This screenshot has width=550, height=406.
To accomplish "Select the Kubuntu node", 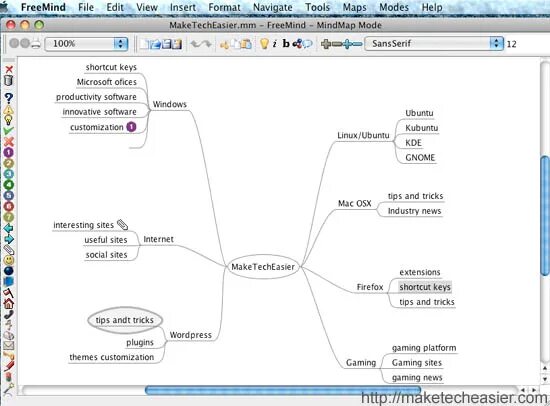I will tap(422, 128).
